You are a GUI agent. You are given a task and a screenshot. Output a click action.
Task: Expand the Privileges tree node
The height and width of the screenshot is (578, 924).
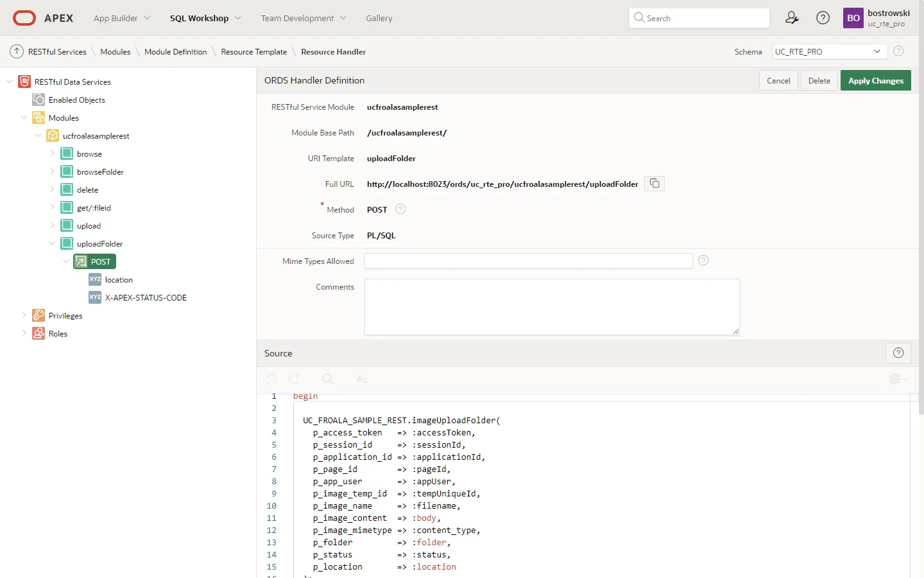[x=24, y=315]
